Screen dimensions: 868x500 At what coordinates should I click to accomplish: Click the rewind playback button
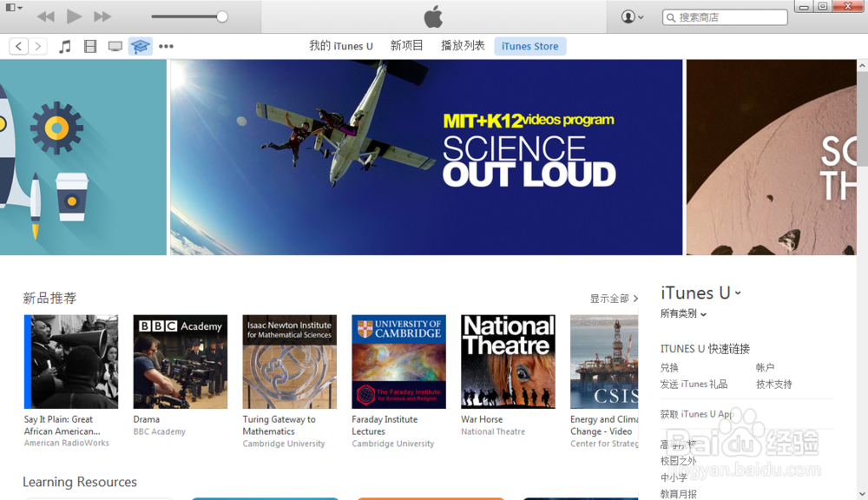[x=45, y=16]
